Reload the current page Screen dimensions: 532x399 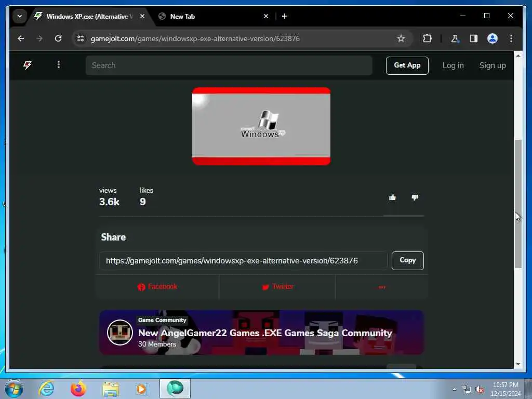pos(58,38)
